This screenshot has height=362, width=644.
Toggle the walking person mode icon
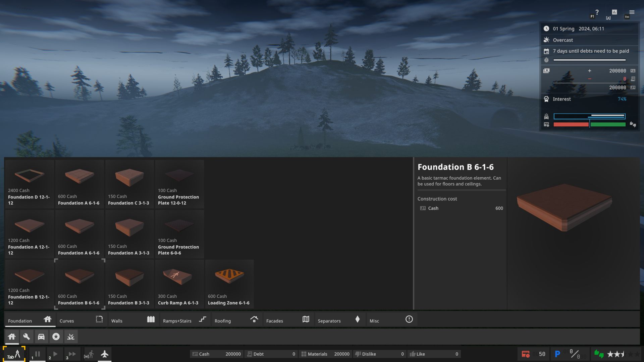(89, 354)
